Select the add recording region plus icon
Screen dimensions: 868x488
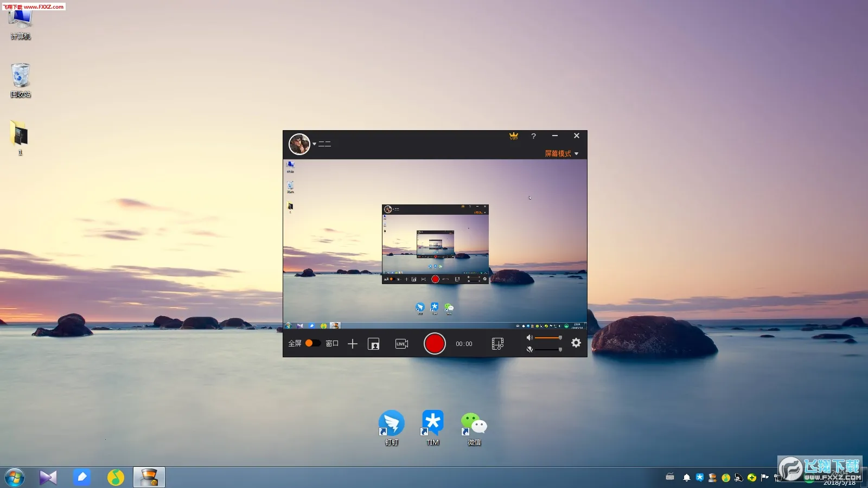point(353,344)
